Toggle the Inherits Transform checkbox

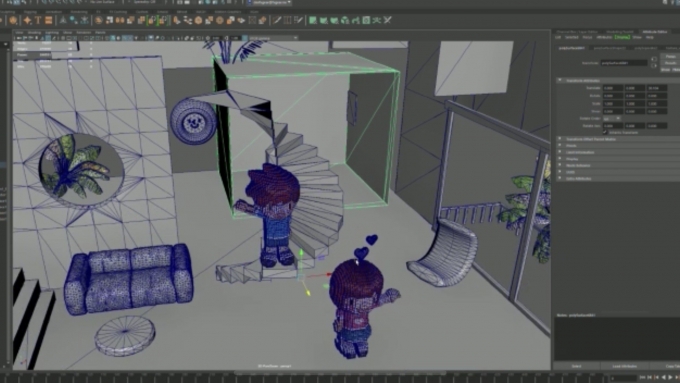[x=605, y=132]
